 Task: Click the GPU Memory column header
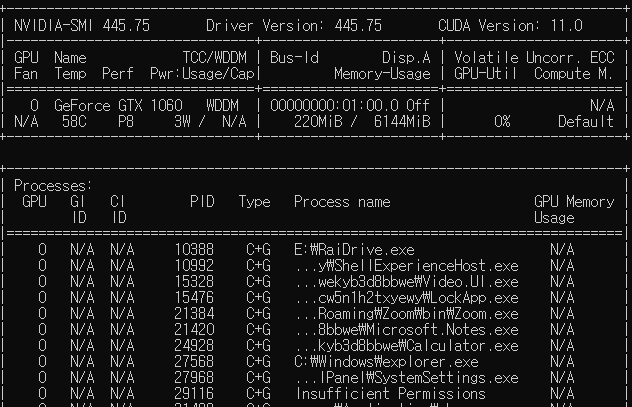[x=574, y=201]
